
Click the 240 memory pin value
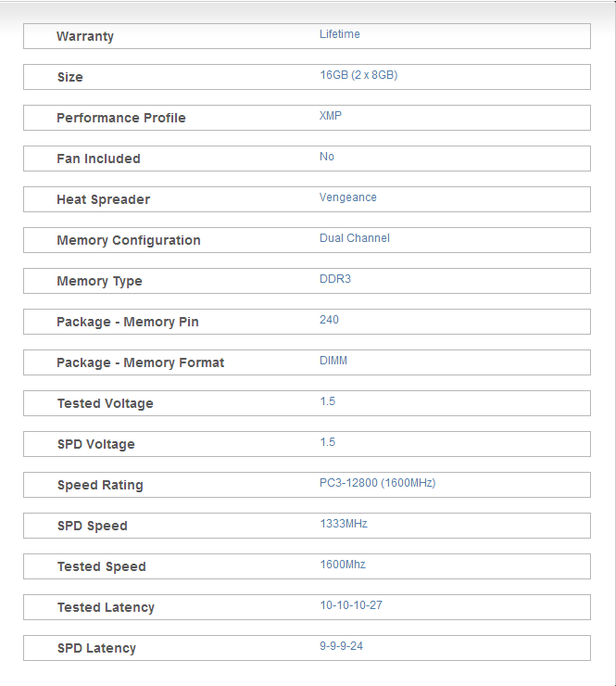point(329,320)
